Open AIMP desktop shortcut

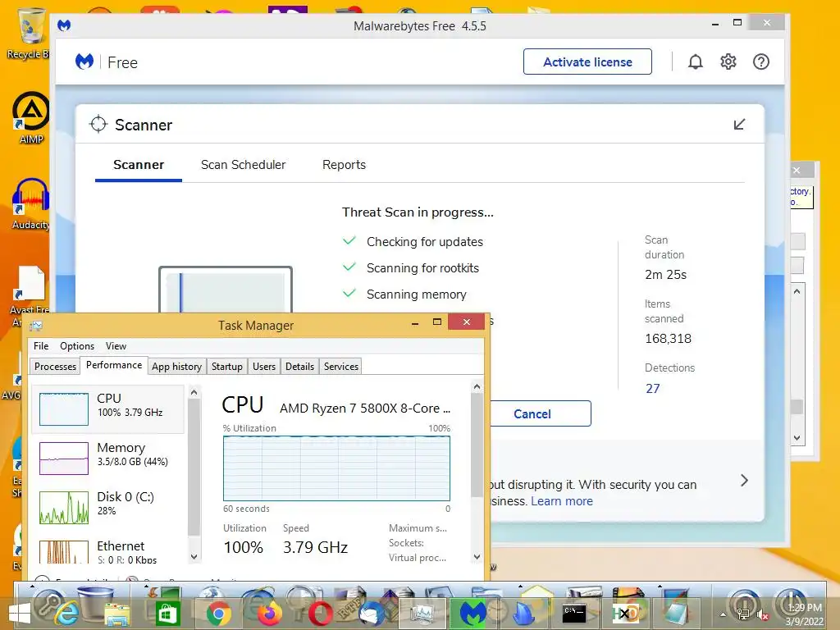coord(30,118)
